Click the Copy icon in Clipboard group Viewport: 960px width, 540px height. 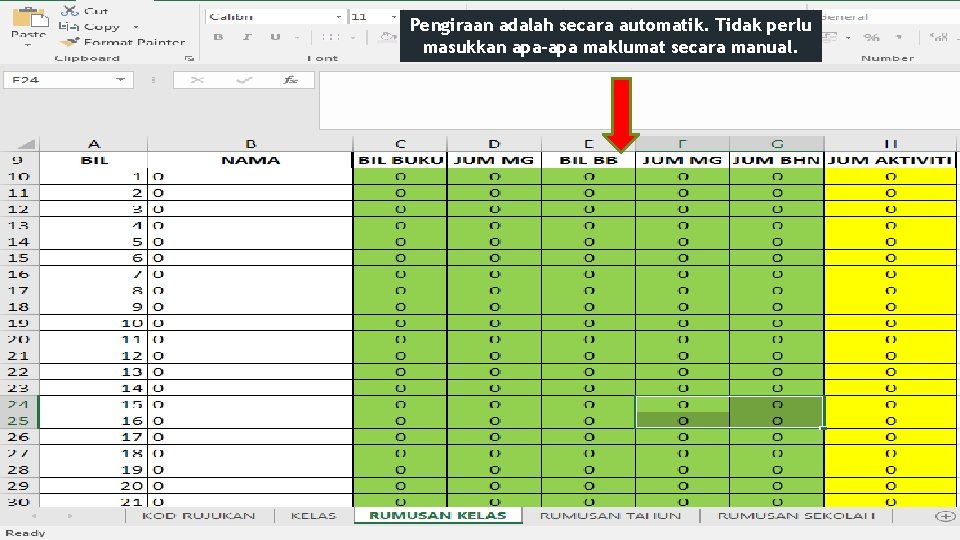[x=68, y=26]
